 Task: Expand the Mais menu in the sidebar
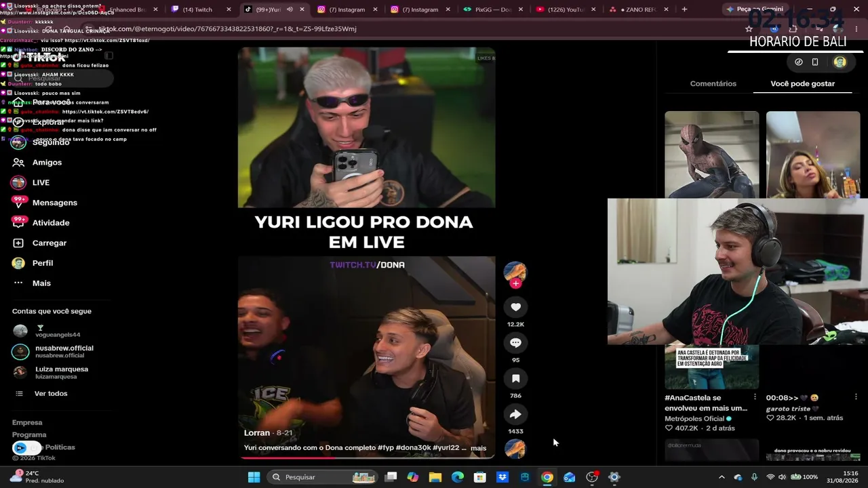(x=33, y=283)
